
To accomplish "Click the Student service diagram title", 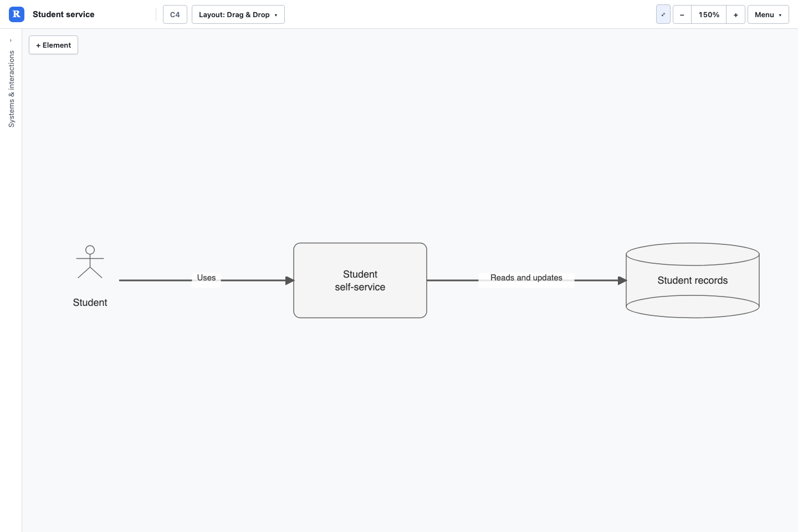I will click(63, 14).
